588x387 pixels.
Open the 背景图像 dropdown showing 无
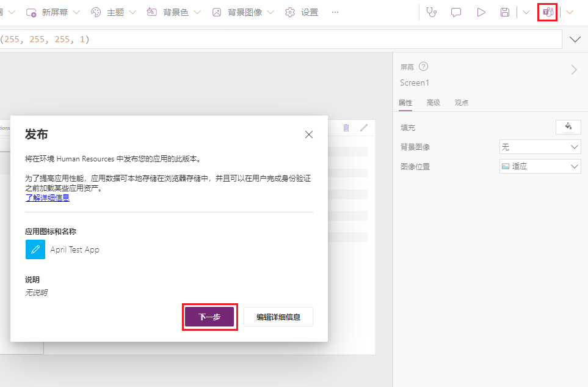[540, 147]
